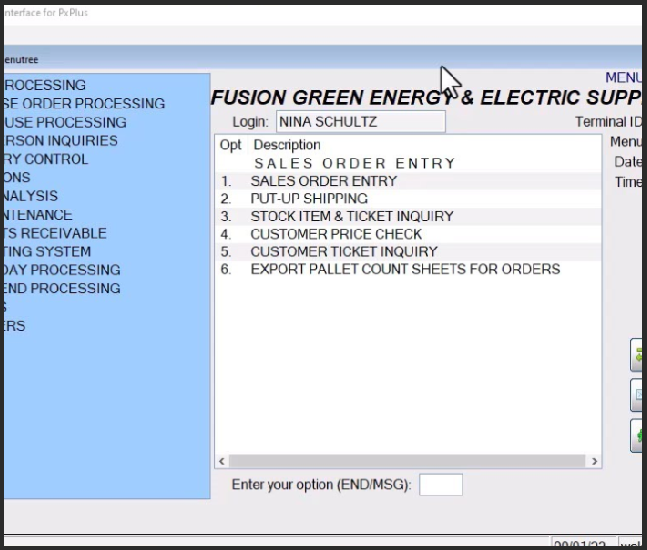Click the list's right scroll arrow
The width and height of the screenshot is (647, 550).
594,461
